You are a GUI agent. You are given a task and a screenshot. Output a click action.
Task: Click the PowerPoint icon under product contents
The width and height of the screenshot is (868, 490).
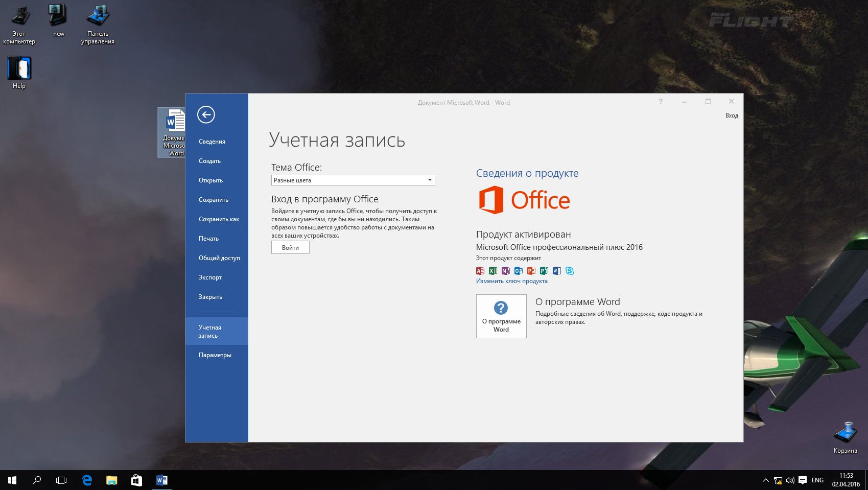pos(531,271)
